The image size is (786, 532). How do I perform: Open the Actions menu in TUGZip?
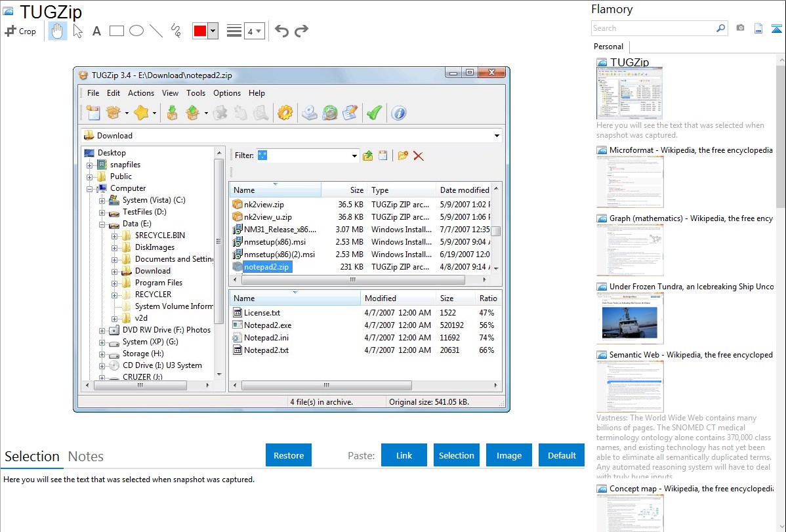pyautogui.click(x=141, y=93)
